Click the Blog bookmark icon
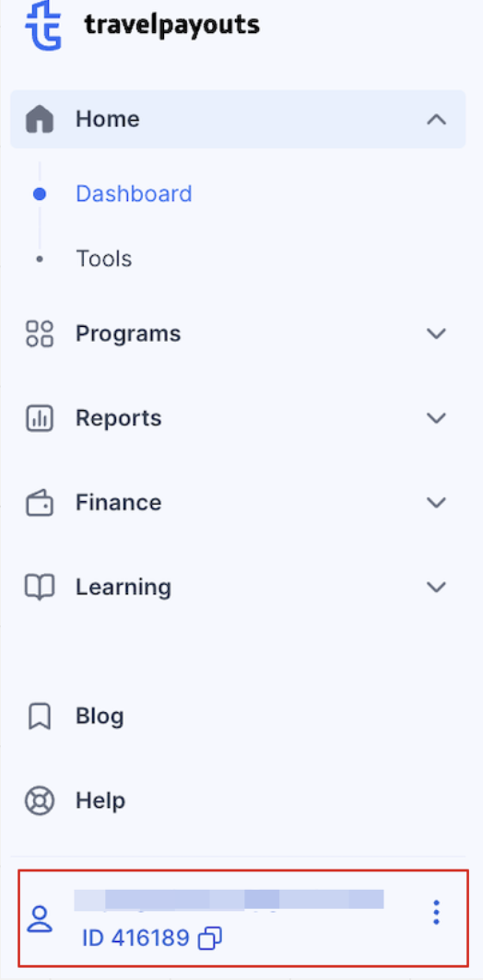 tap(40, 717)
